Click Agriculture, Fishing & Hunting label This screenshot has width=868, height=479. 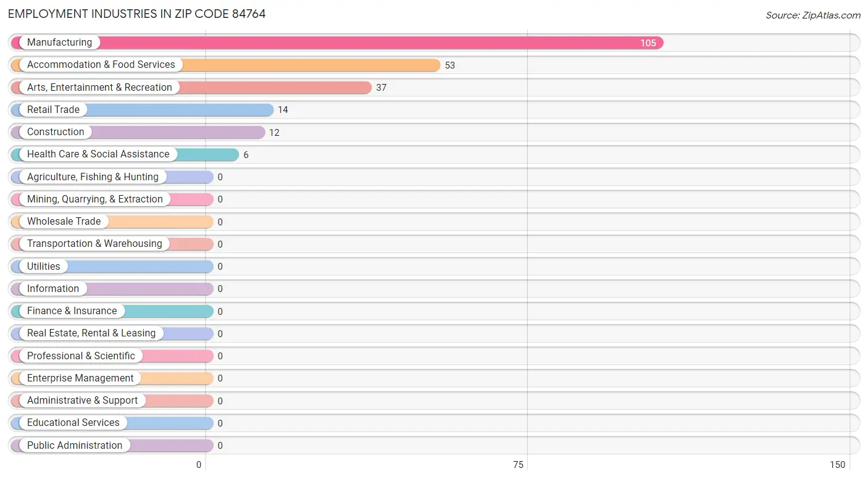coord(93,177)
